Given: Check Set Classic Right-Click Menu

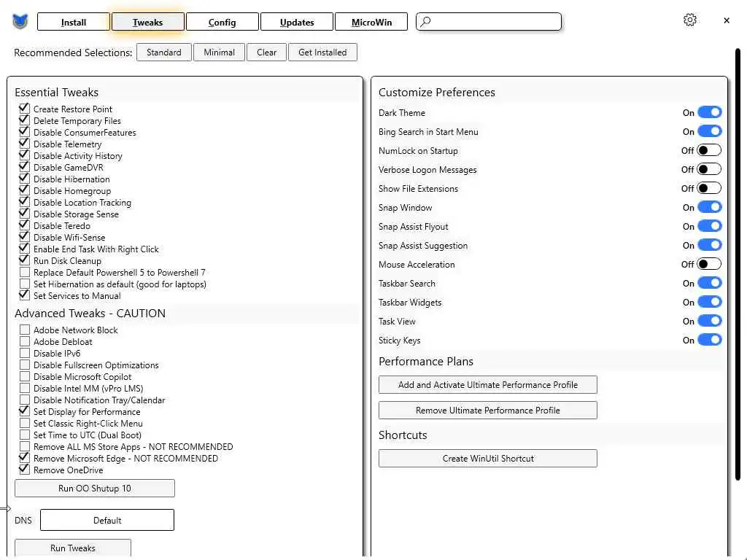Looking at the screenshot, I should point(24,423).
